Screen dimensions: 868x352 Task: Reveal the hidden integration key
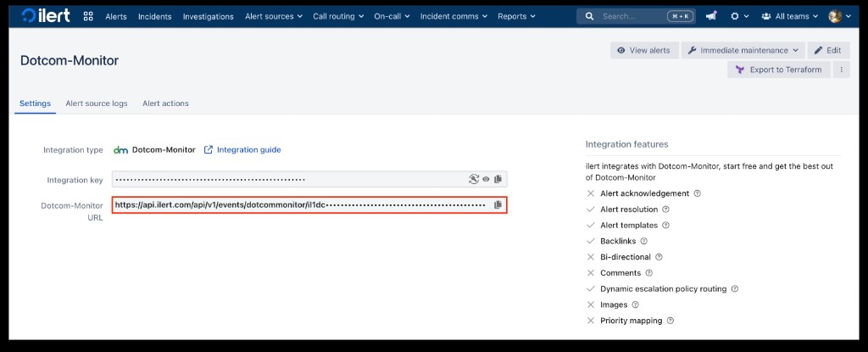click(487, 179)
